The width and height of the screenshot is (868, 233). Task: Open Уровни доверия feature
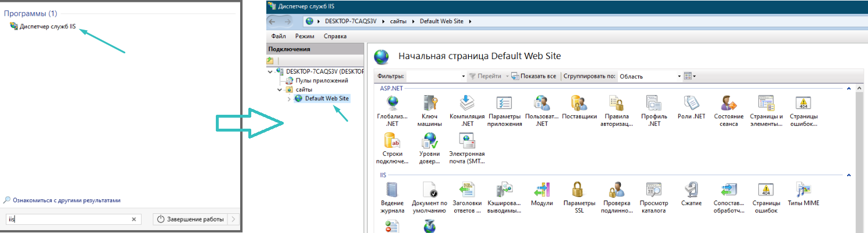coord(429,148)
